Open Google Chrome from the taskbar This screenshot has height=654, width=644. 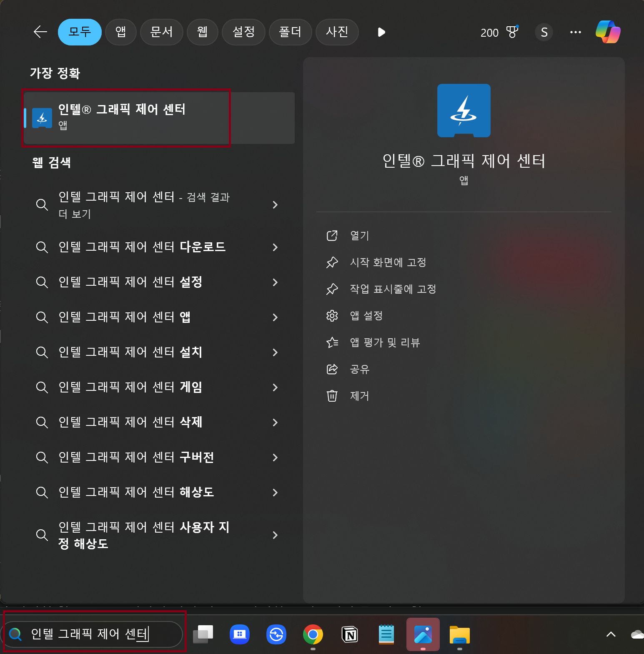pos(313,634)
